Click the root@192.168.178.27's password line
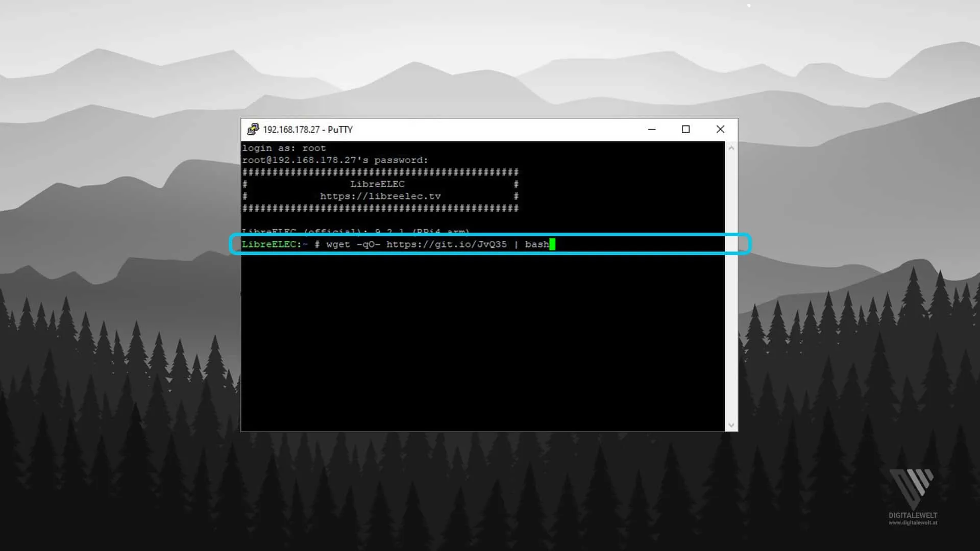The image size is (980, 551). point(335,160)
